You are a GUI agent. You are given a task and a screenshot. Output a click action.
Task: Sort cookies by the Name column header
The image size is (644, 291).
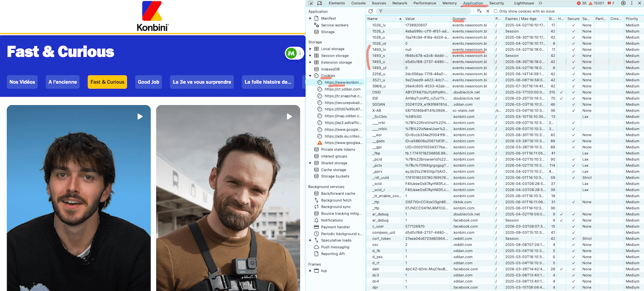click(385, 19)
